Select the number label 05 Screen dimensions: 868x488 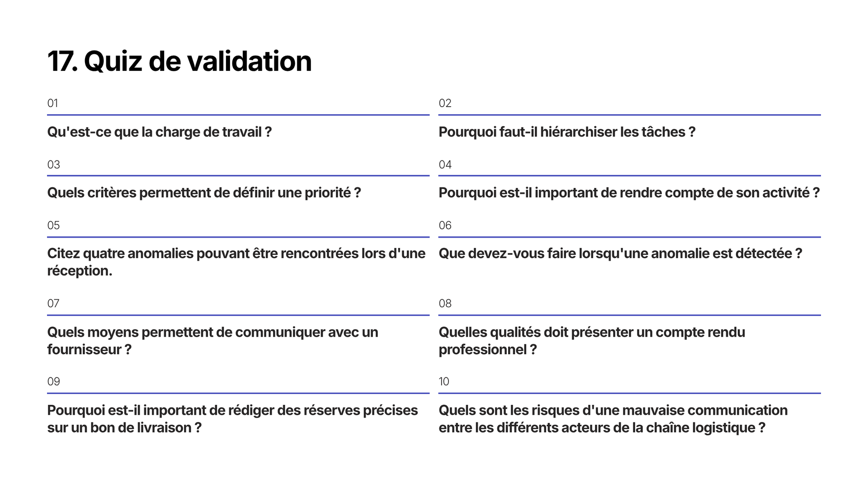coord(53,225)
